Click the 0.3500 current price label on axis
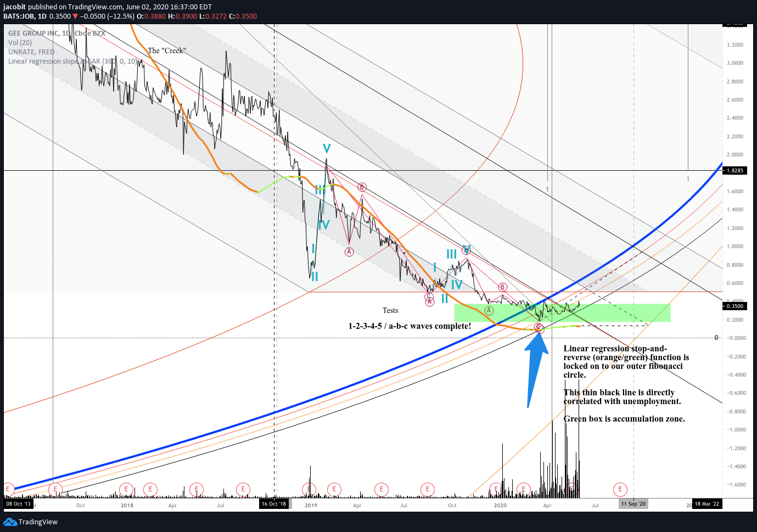Image resolution: width=757 pixels, height=532 pixels. (735, 306)
